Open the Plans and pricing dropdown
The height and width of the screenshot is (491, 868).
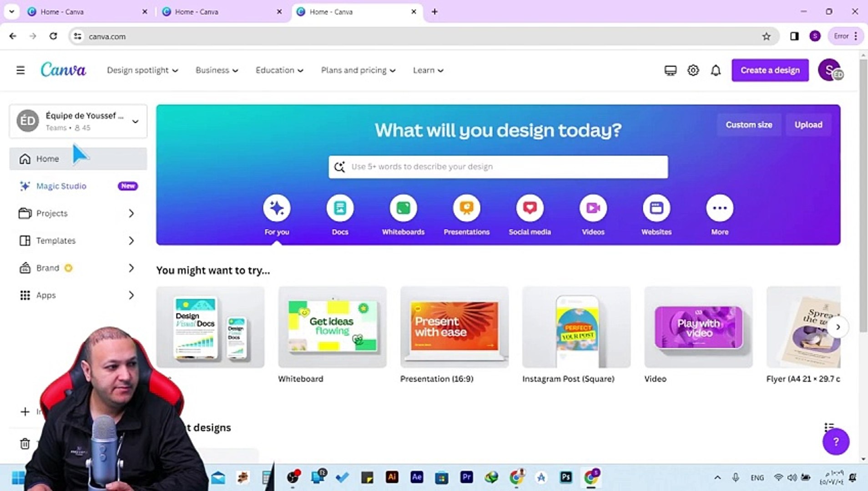(x=358, y=70)
